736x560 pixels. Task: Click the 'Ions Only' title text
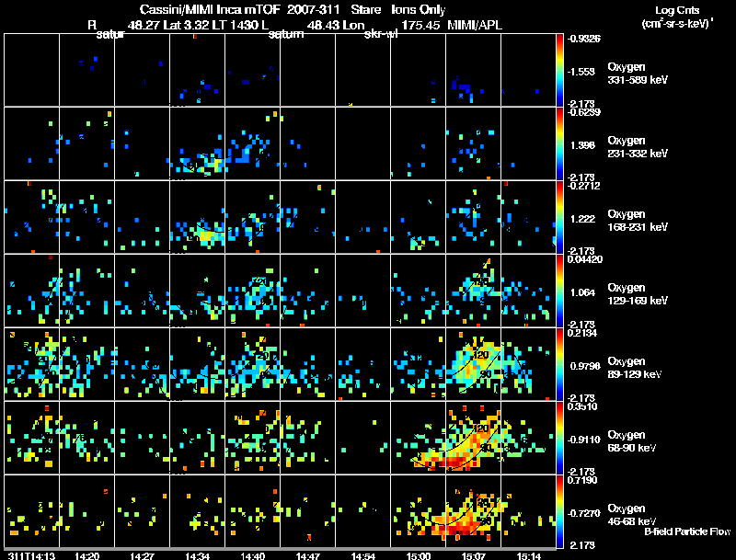tap(419, 9)
